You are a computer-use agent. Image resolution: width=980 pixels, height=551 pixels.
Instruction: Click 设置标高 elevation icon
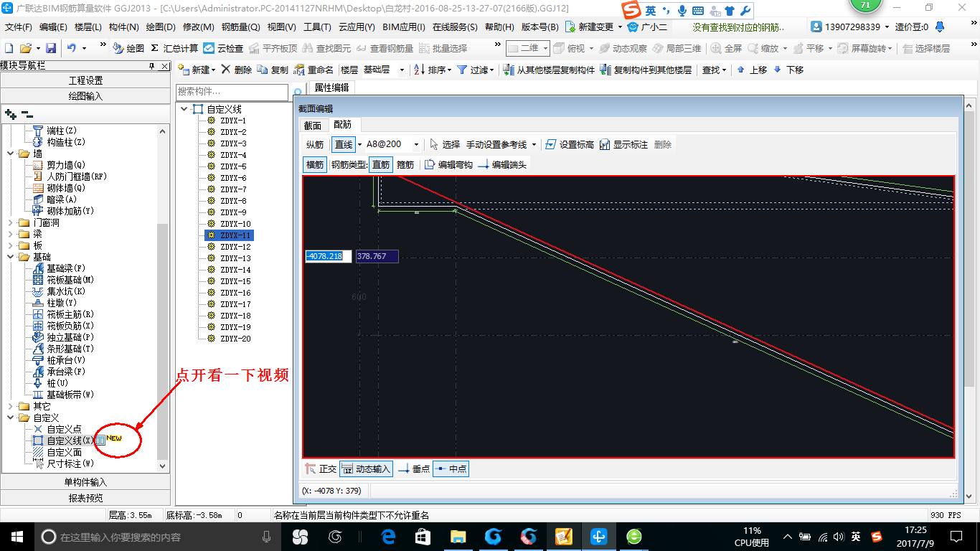click(551, 144)
